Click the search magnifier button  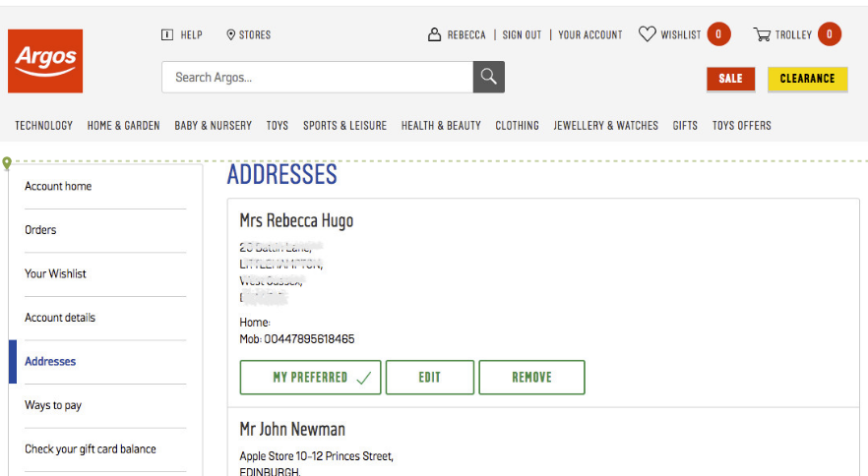(x=489, y=77)
